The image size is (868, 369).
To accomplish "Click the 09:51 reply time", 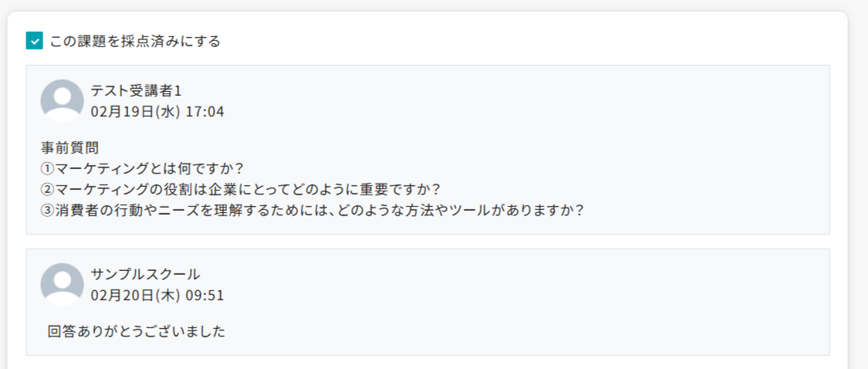I will pos(204,296).
